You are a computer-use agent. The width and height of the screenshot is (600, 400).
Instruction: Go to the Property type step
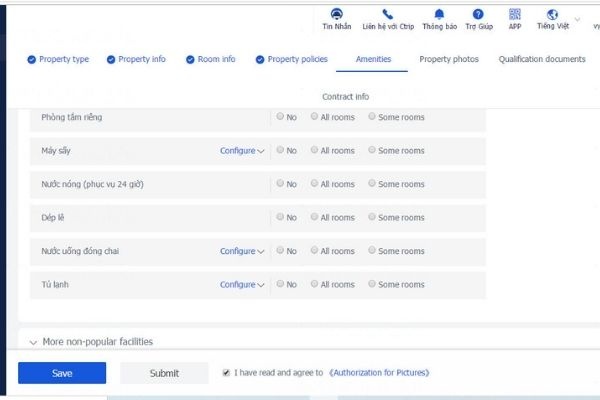(x=58, y=59)
